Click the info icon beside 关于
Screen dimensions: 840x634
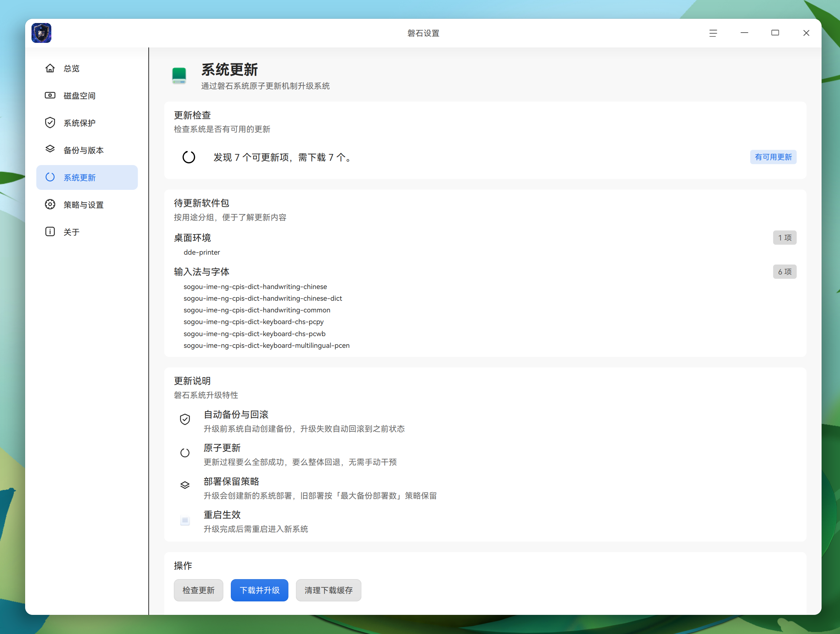(x=50, y=232)
